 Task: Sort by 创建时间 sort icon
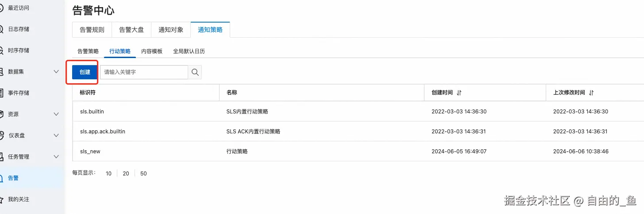(459, 93)
